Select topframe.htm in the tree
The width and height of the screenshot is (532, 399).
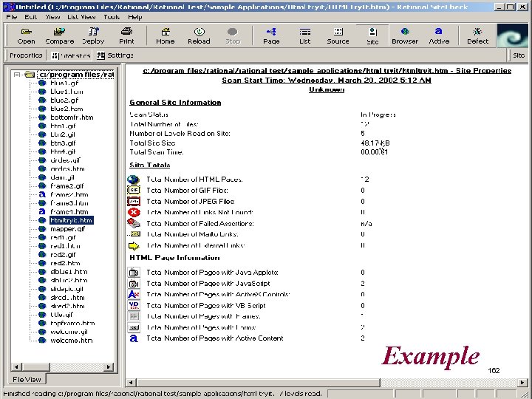coord(72,324)
